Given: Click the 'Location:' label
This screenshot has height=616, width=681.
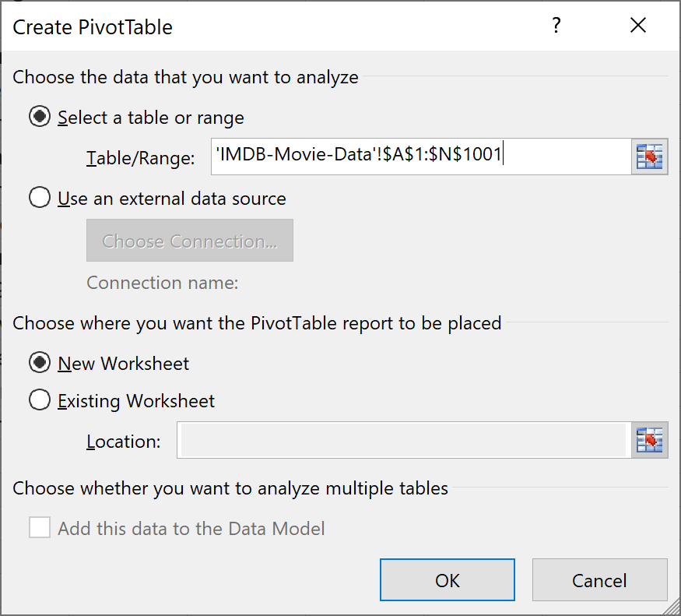Looking at the screenshot, I should click(123, 442).
